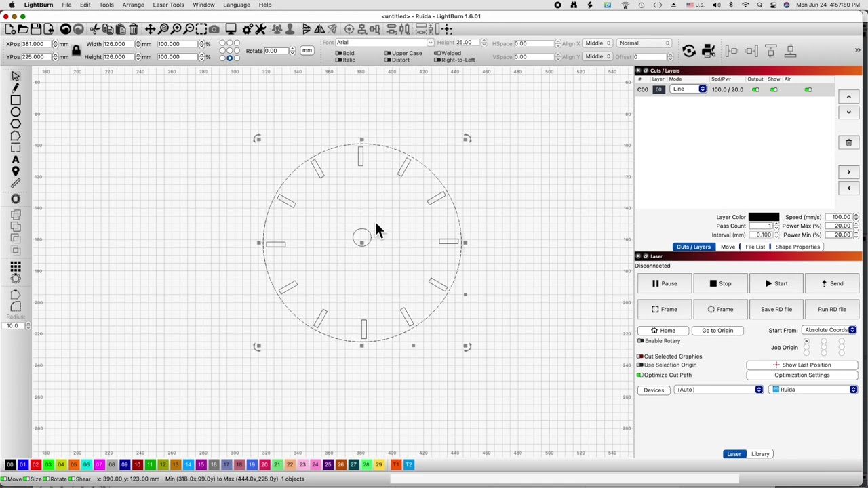Image resolution: width=868 pixels, height=488 pixels.
Task: Toggle Bold text option
Action: coord(338,53)
